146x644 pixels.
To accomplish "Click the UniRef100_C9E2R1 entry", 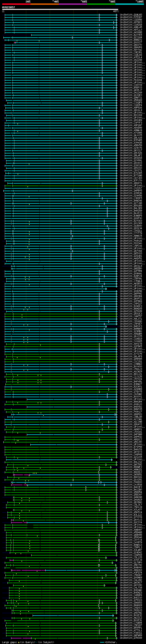I will pos(131,53).
